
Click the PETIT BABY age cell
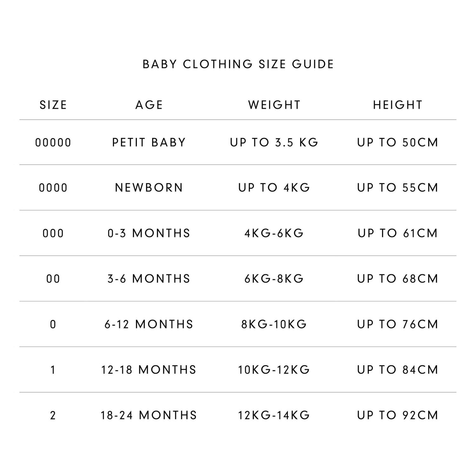pyautogui.click(x=149, y=142)
